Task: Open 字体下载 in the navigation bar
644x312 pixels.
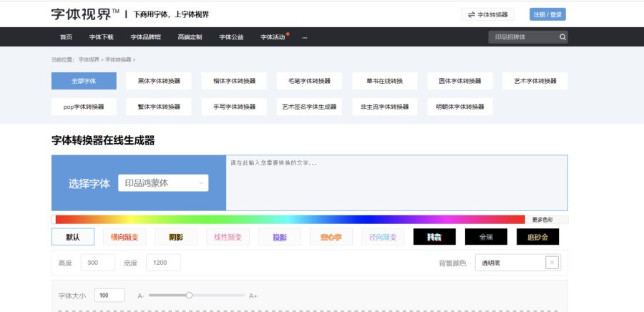Action: [x=101, y=37]
